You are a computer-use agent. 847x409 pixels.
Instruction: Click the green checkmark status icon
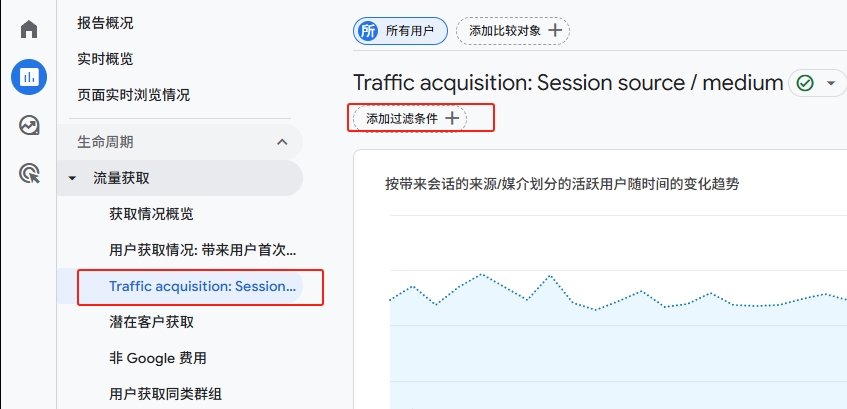805,84
